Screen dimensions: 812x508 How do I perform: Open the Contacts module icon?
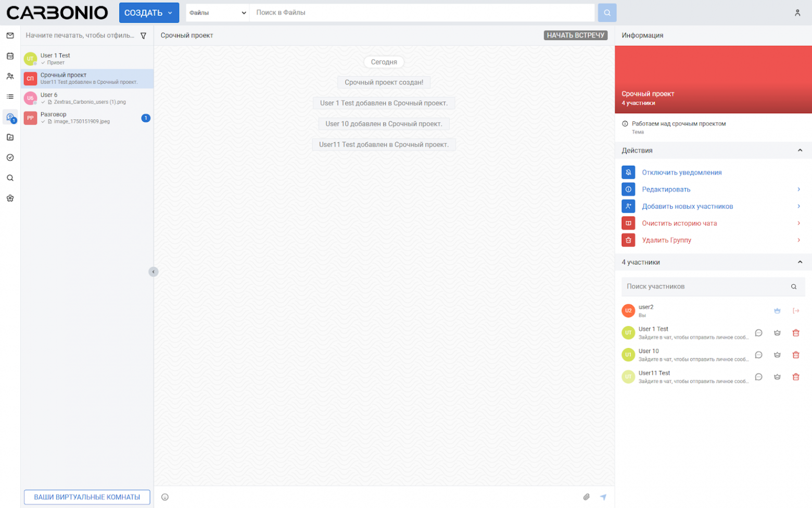click(10, 76)
